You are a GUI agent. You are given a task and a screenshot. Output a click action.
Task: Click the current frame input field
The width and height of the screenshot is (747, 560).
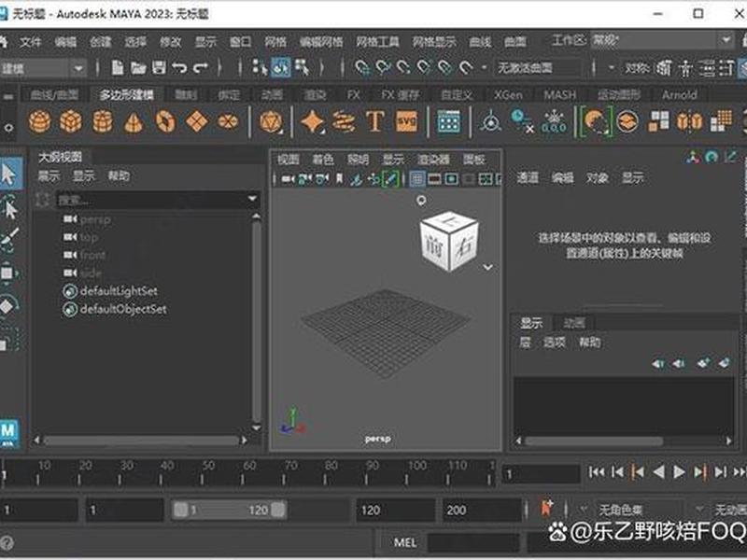[541, 474]
